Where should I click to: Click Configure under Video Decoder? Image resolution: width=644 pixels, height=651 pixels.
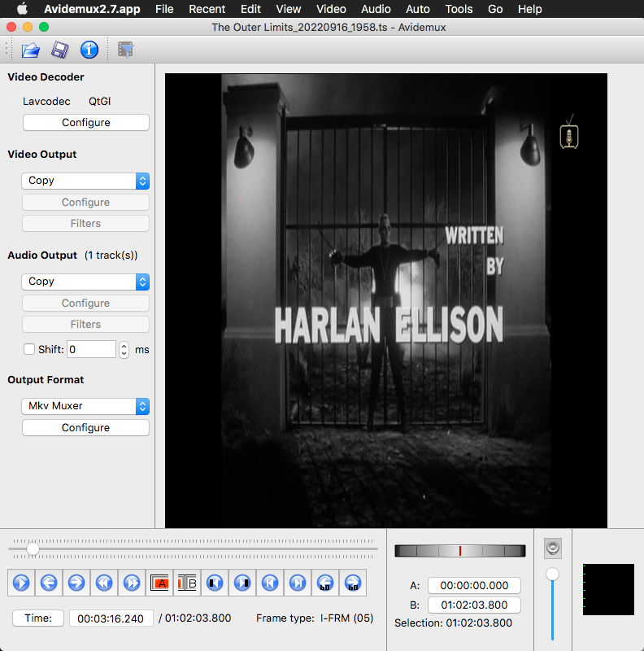85,123
